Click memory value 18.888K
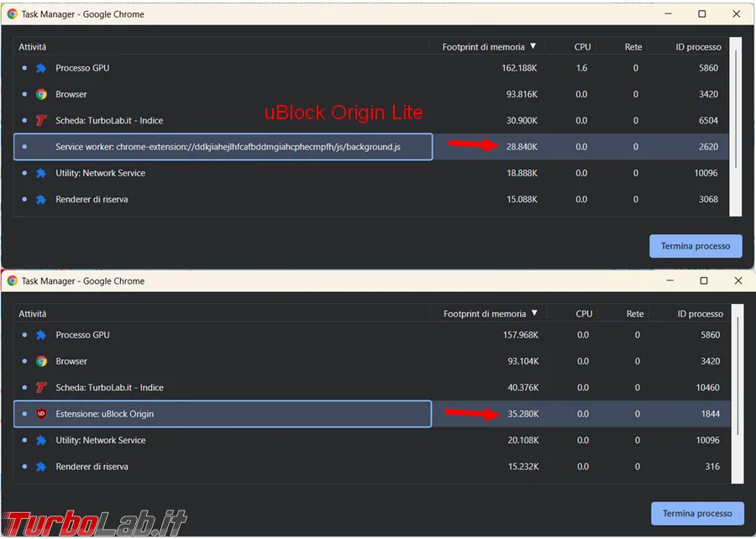This screenshot has width=756, height=539. click(x=522, y=173)
